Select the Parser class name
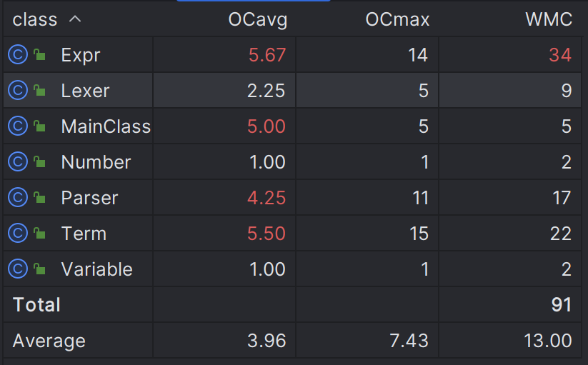The height and width of the screenshot is (365, 588). pos(89,198)
